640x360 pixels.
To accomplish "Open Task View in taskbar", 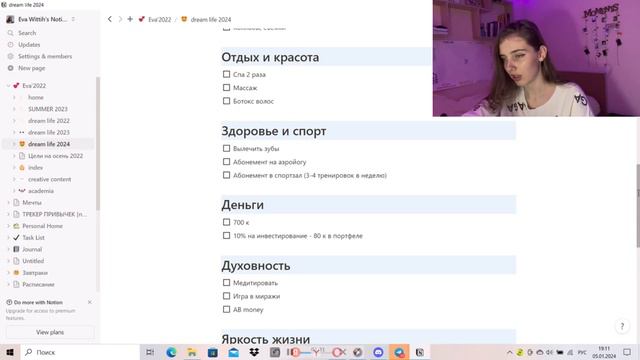I will [x=150, y=352].
